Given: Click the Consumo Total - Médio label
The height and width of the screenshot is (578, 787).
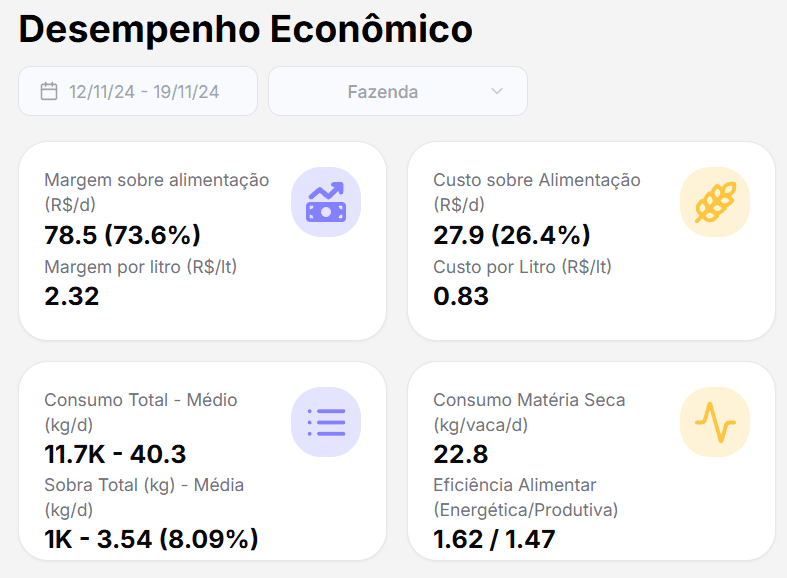Looking at the screenshot, I should tap(140, 400).
